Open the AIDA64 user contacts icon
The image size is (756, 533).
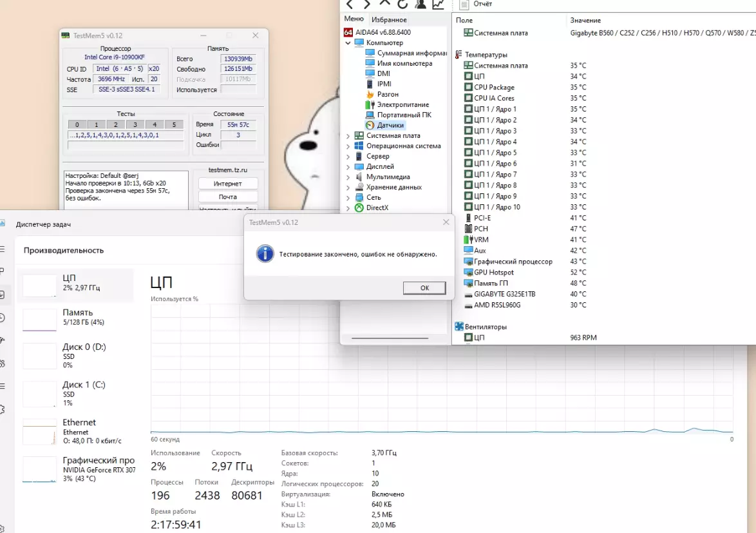coord(421,5)
